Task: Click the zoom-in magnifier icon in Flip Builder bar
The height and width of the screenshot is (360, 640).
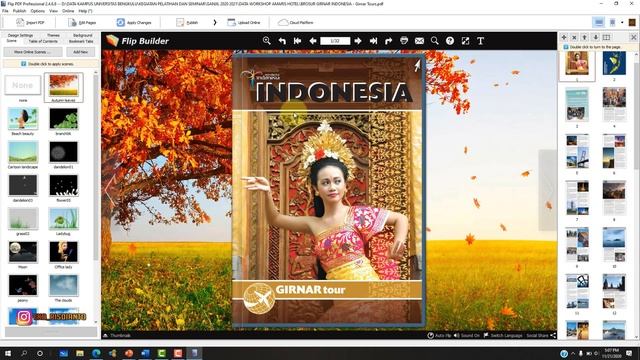Action: click(267, 40)
